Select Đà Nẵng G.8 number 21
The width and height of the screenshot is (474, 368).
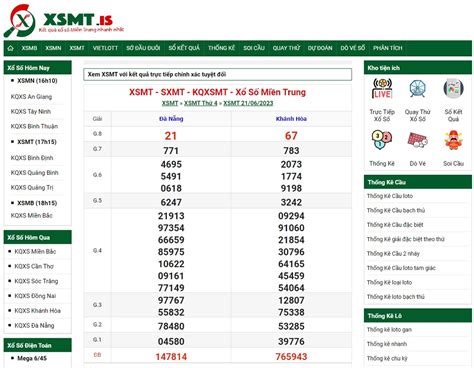(171, 136)
